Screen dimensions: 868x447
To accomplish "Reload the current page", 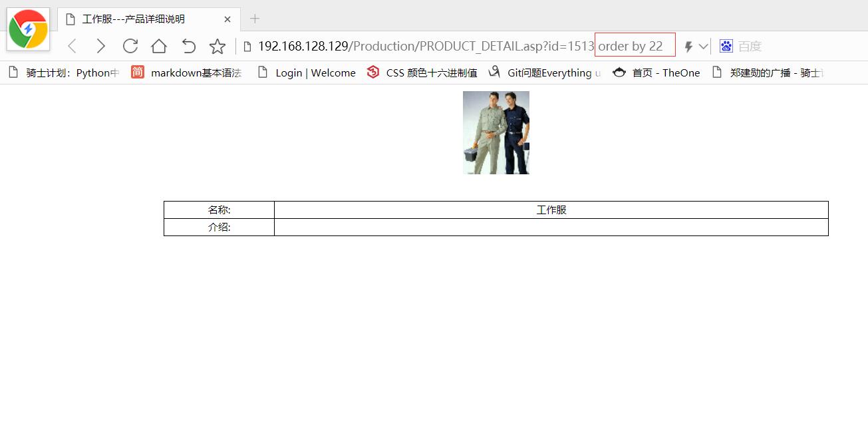I will coord(130,46).
